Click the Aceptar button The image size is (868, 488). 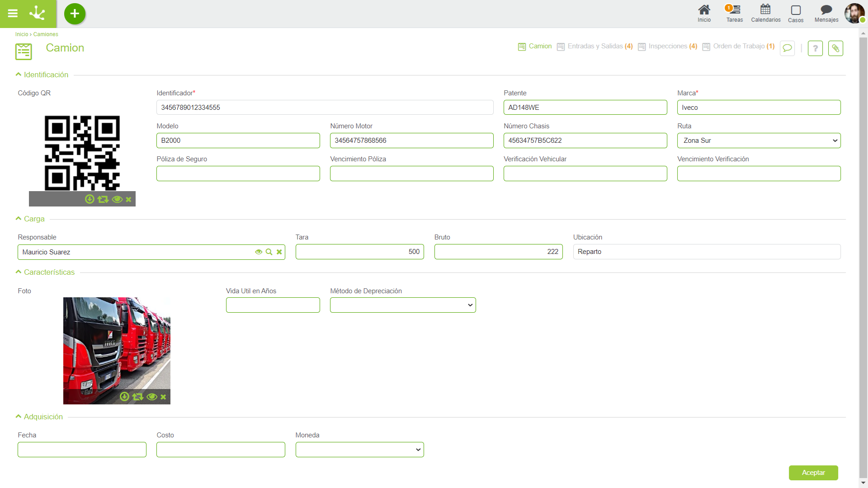click(x=813, y=473)
